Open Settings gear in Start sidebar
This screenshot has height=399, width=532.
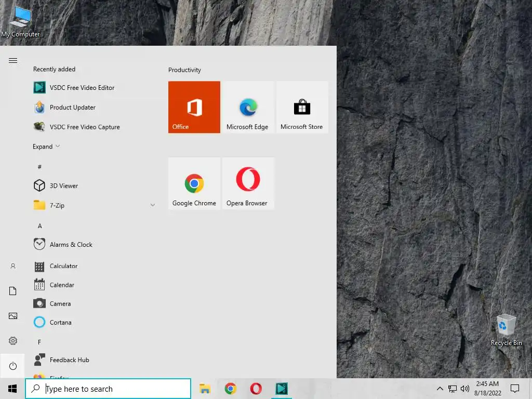(13, 341)
